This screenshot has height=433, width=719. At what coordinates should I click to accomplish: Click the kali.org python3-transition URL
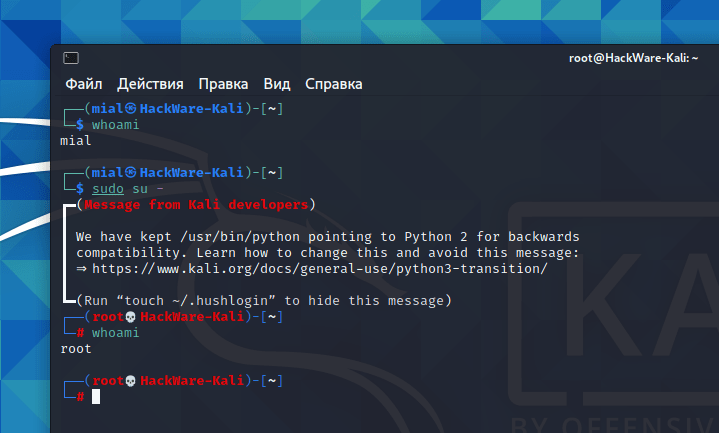coord(320,269)
